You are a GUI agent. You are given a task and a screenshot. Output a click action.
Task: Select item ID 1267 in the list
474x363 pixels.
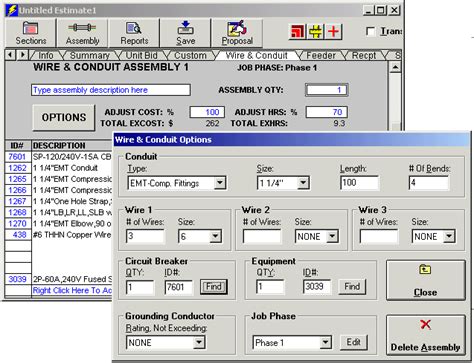click(18, 201)
